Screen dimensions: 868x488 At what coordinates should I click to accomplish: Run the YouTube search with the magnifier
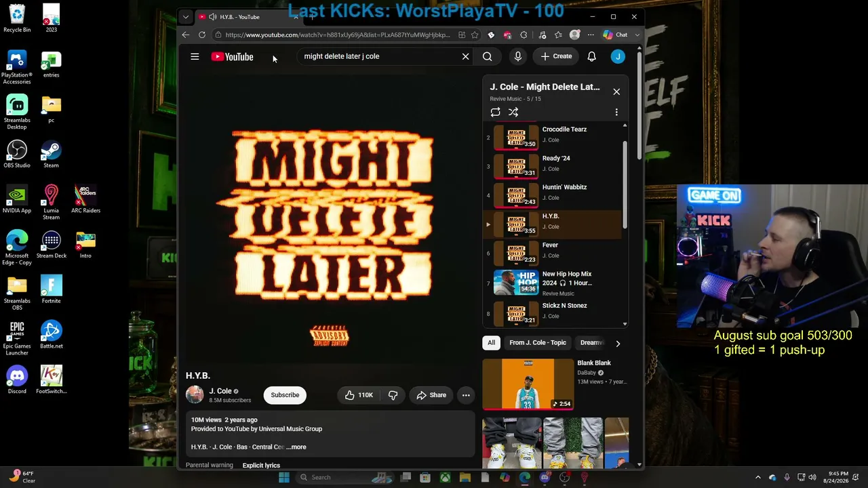tap(487, 57)
